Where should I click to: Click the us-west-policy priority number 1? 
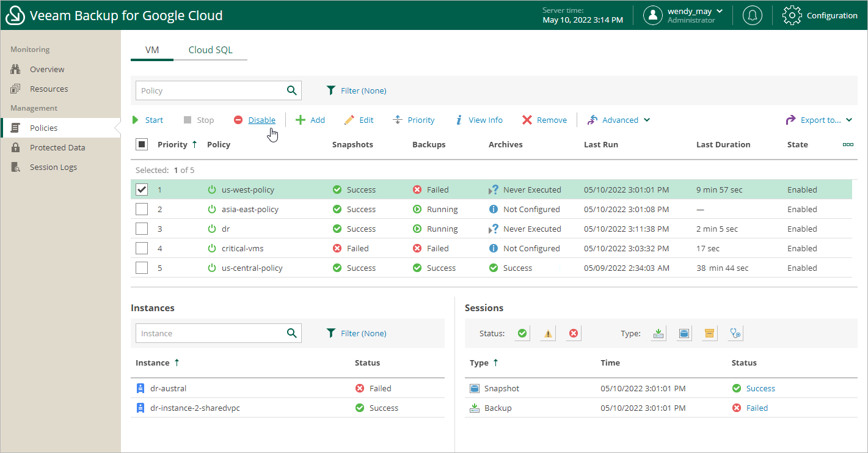click(160, 190)
